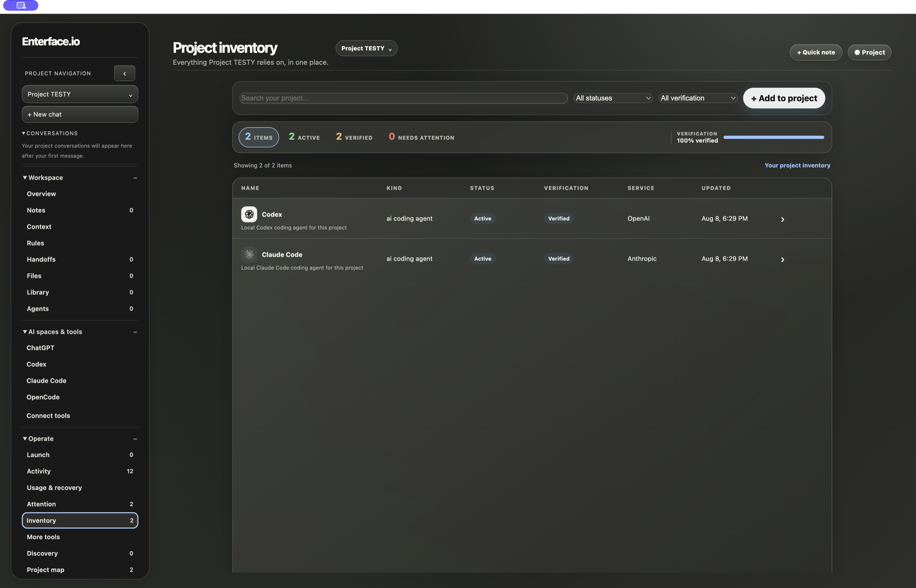The image size is (916, 588).
Task: Open Files in sidebar
Action: point(80,276)
